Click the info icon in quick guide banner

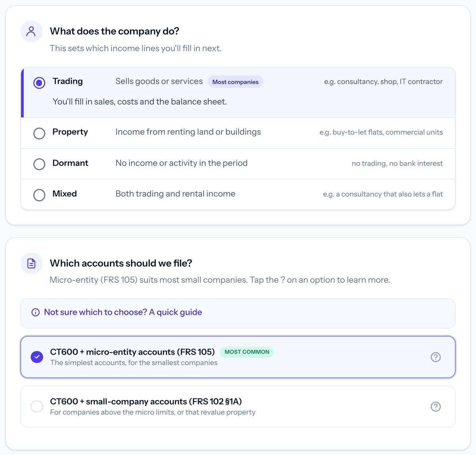35,313
